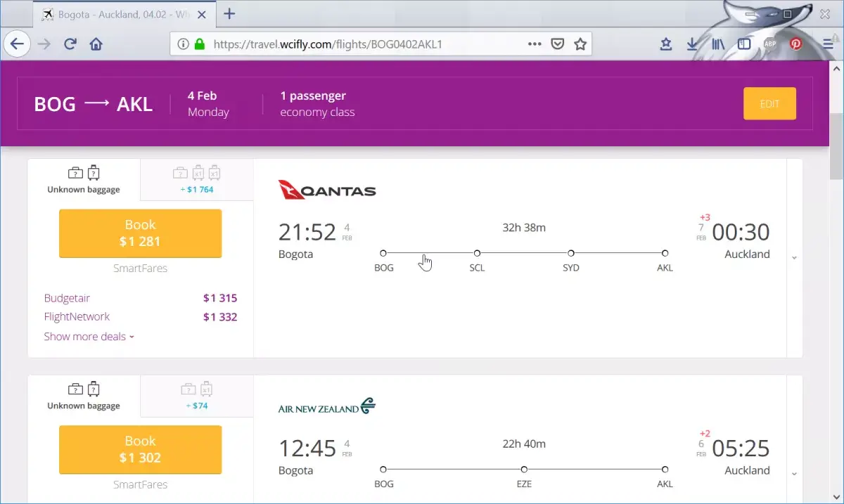Open the downloads arrow icon
The width and height of the screenshot is (844, 504).
point(692,44)
